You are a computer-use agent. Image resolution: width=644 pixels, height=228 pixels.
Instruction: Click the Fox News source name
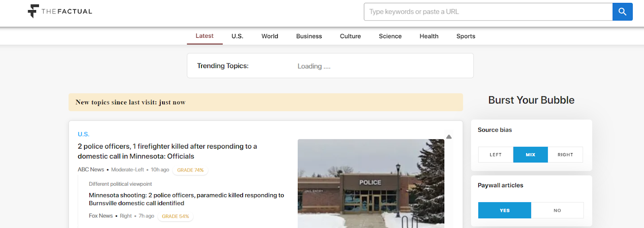[x=101, y=216]
